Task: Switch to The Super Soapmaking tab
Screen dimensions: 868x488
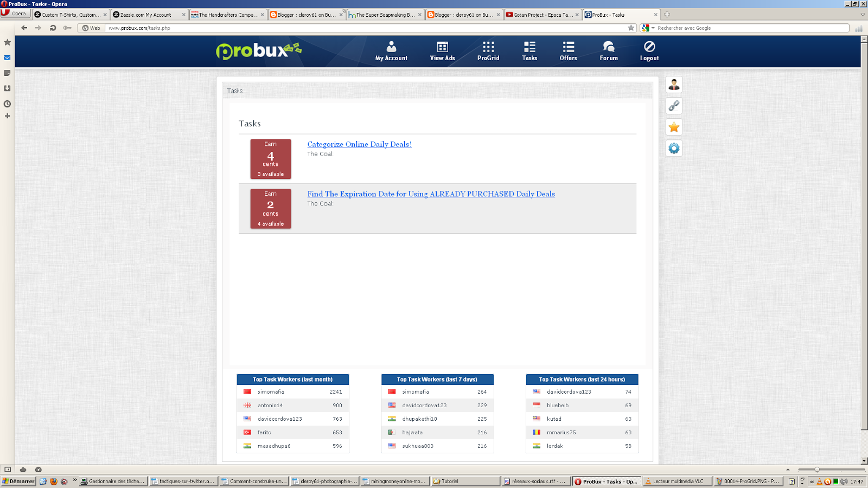Action: 385,15
